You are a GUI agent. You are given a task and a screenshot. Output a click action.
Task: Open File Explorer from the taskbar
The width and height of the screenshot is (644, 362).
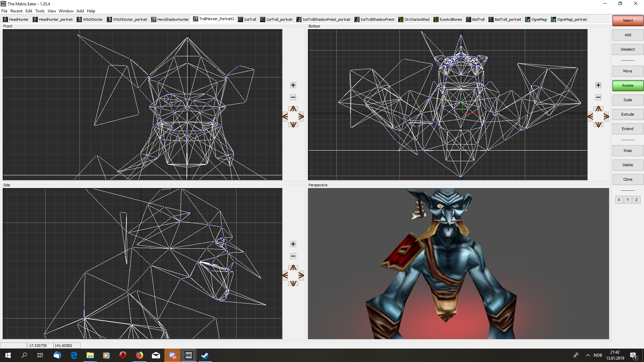90,355
